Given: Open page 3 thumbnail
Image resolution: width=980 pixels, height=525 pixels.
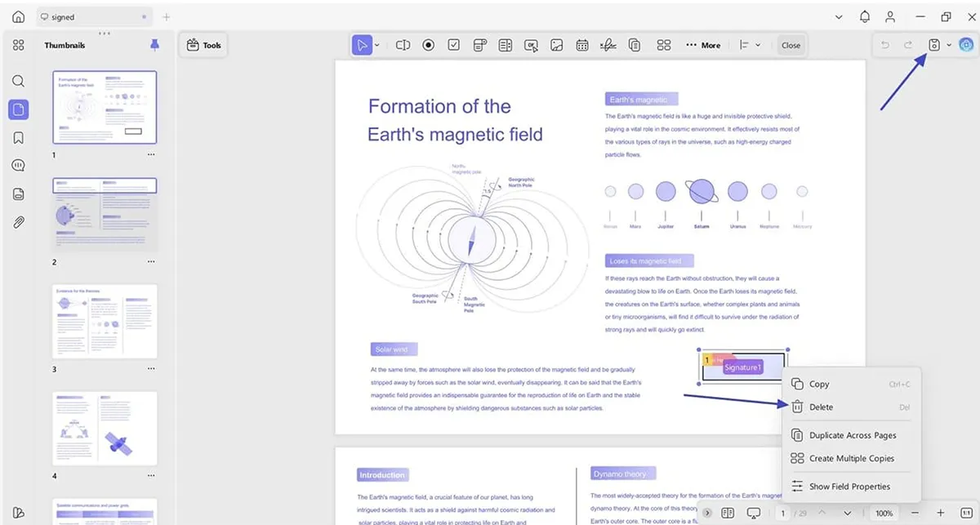Looking at the screenshot, I should point(105,322).
